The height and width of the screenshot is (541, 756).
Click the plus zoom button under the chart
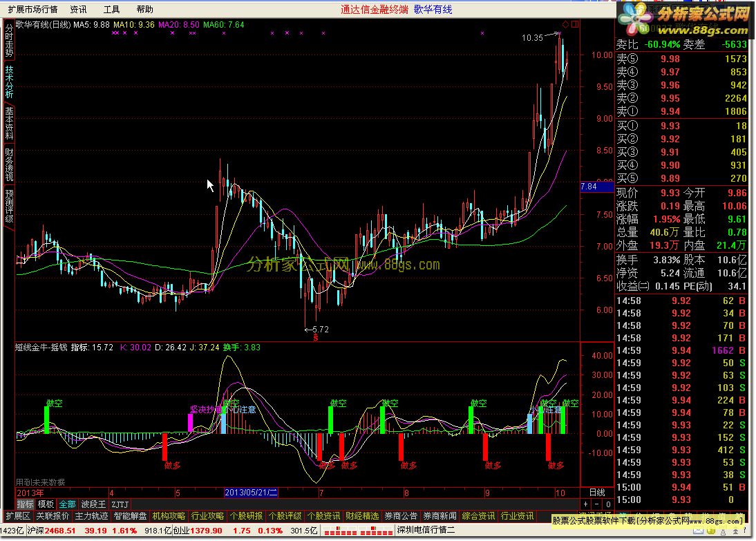click(585, 504)
